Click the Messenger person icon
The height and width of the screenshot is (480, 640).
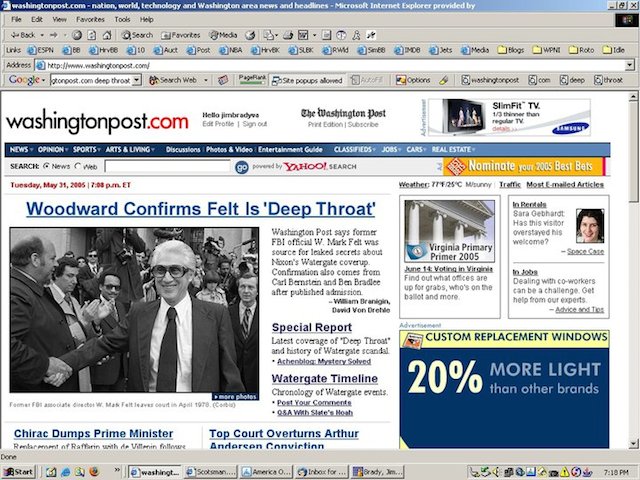coord(356,35)
